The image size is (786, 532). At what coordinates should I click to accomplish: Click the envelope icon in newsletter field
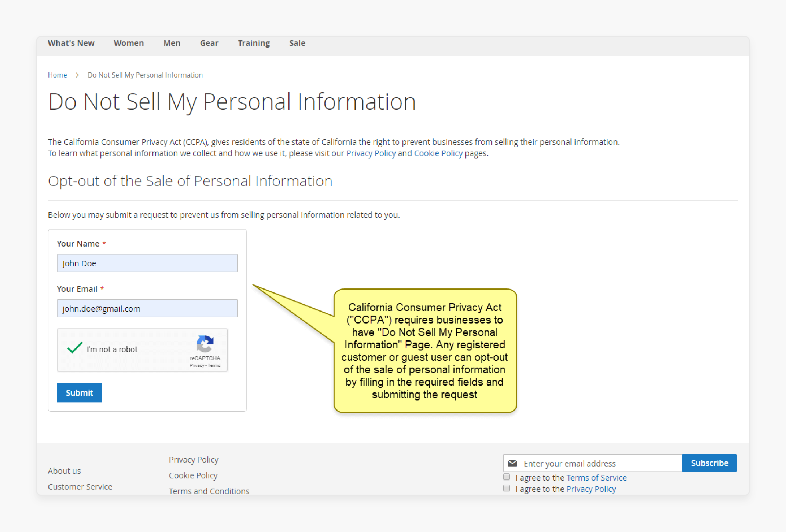coord(512,463)
